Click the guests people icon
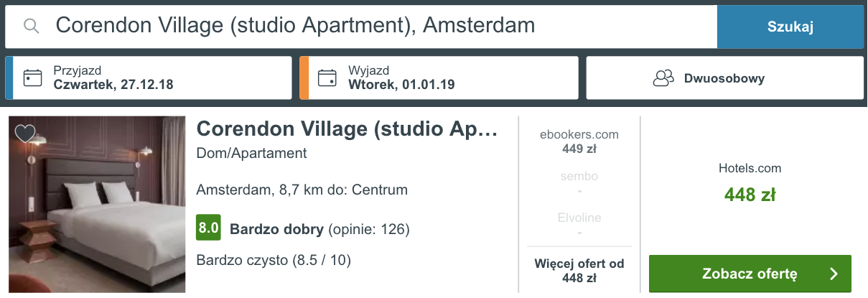 point(663,78)
